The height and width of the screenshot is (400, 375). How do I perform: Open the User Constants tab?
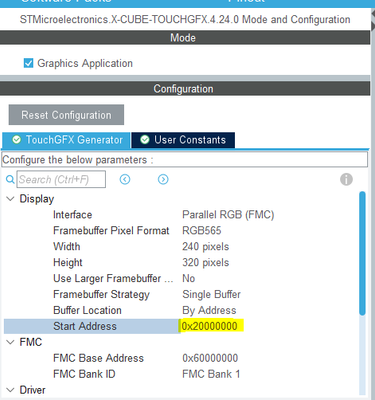(x=183, y=140)
